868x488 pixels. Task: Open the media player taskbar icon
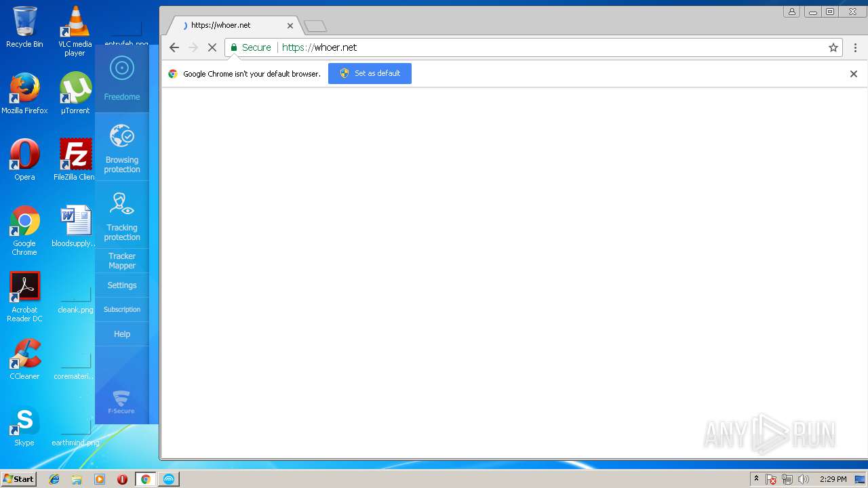(100, 479)
